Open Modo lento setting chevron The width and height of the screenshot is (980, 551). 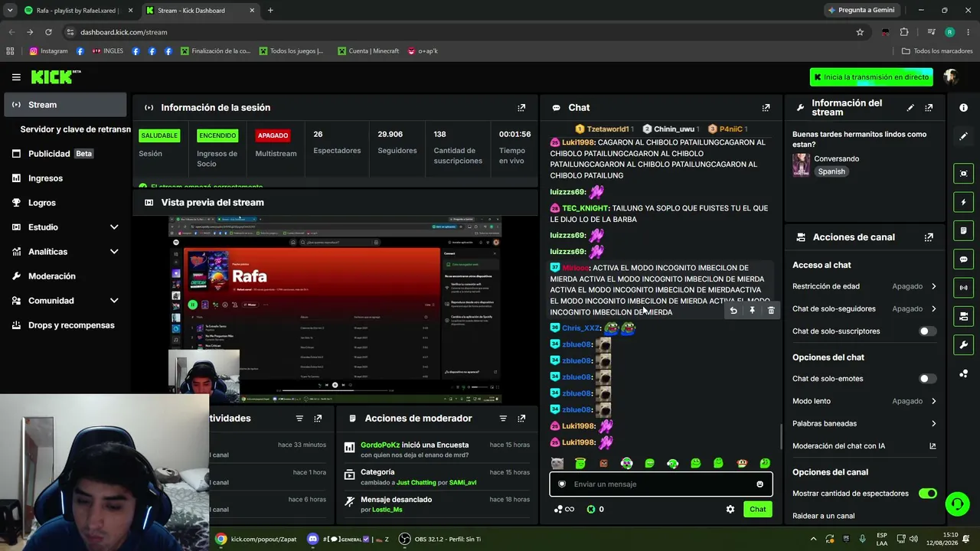tap(933, 401)
